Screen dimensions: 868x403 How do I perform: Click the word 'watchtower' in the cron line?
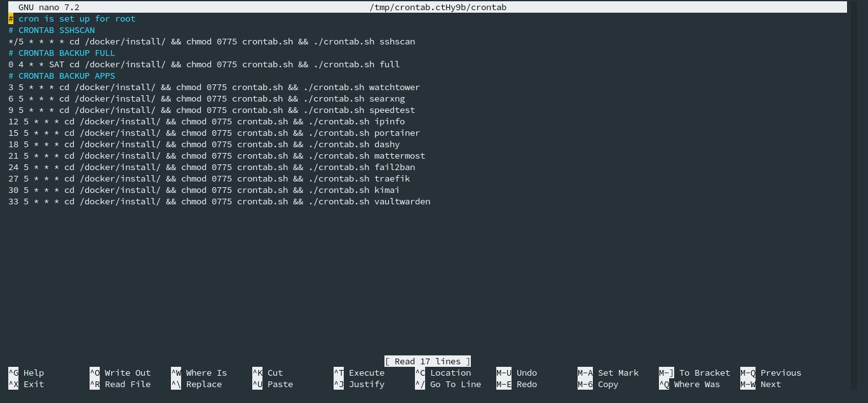tap(395, 87)
